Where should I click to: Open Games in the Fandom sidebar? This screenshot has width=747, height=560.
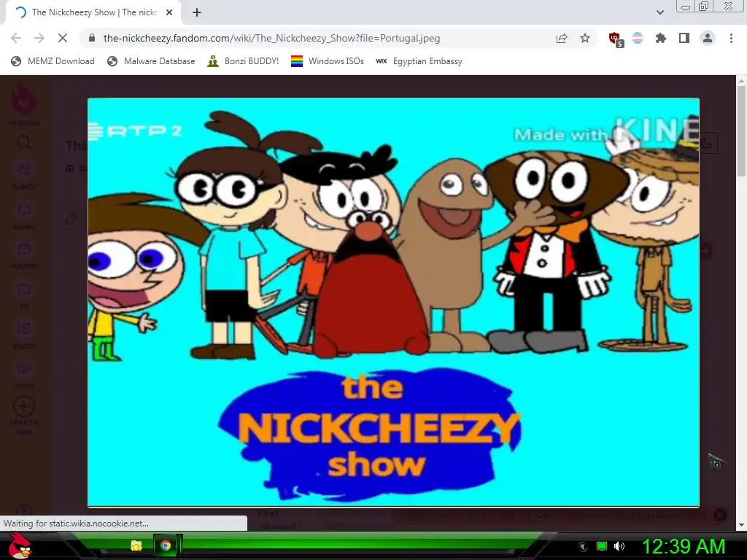pos(24,175)
